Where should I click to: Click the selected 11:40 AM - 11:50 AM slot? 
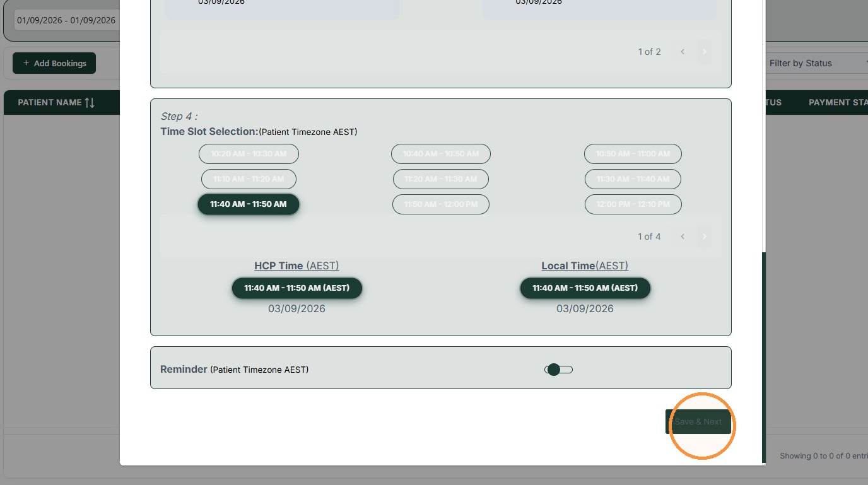point(249,204)
